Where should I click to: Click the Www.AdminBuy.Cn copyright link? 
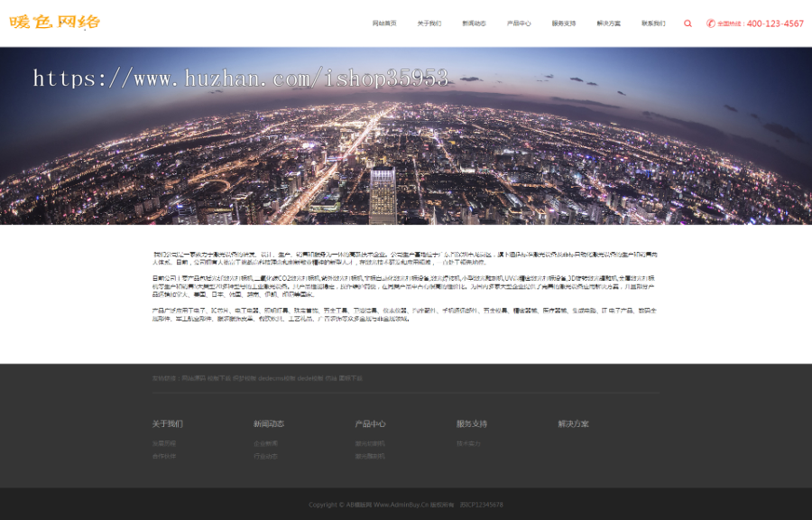(401, 505)
